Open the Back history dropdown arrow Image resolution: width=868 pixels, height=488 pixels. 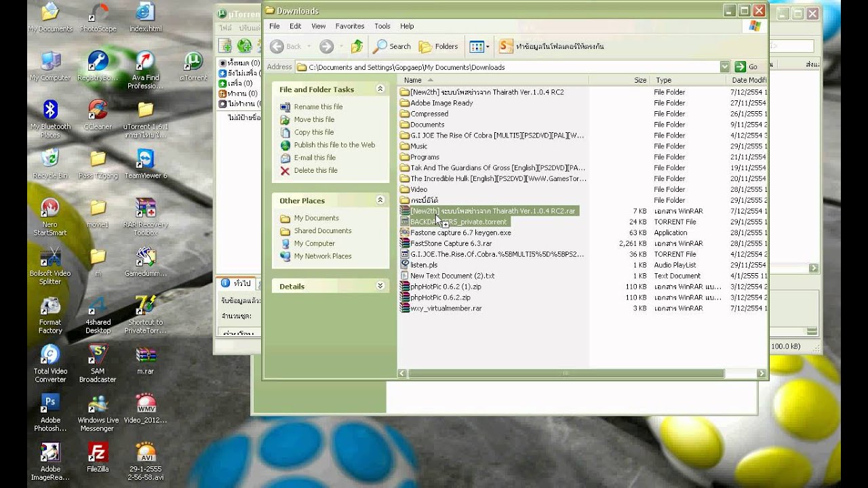(309, 46)
